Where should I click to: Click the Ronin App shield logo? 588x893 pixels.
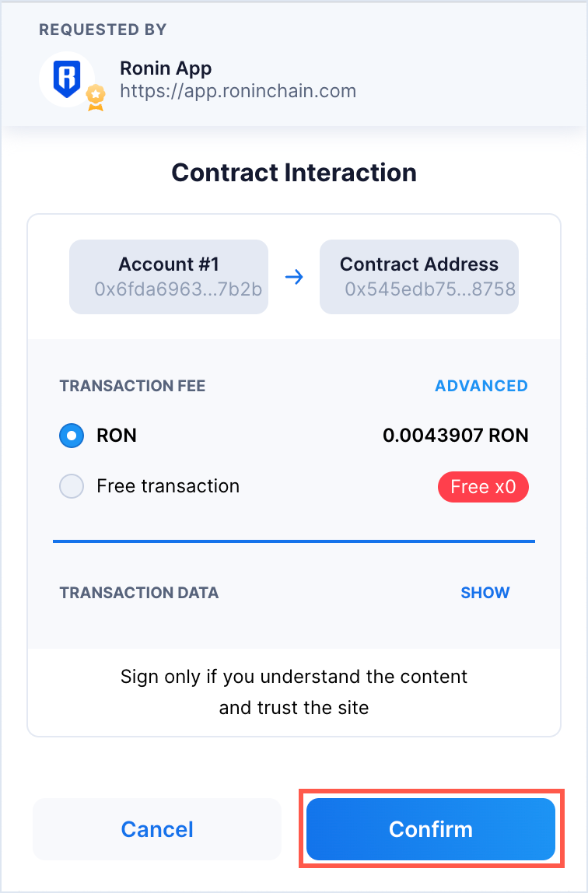65,78
